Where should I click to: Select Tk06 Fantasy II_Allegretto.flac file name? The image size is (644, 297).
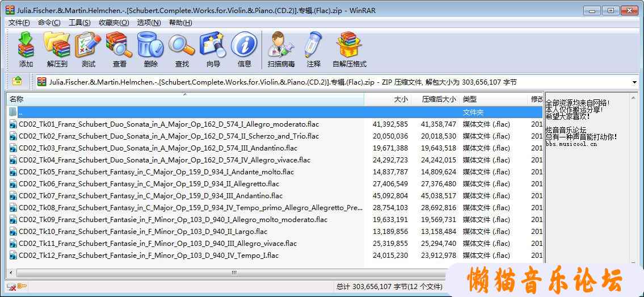(149, 183)
